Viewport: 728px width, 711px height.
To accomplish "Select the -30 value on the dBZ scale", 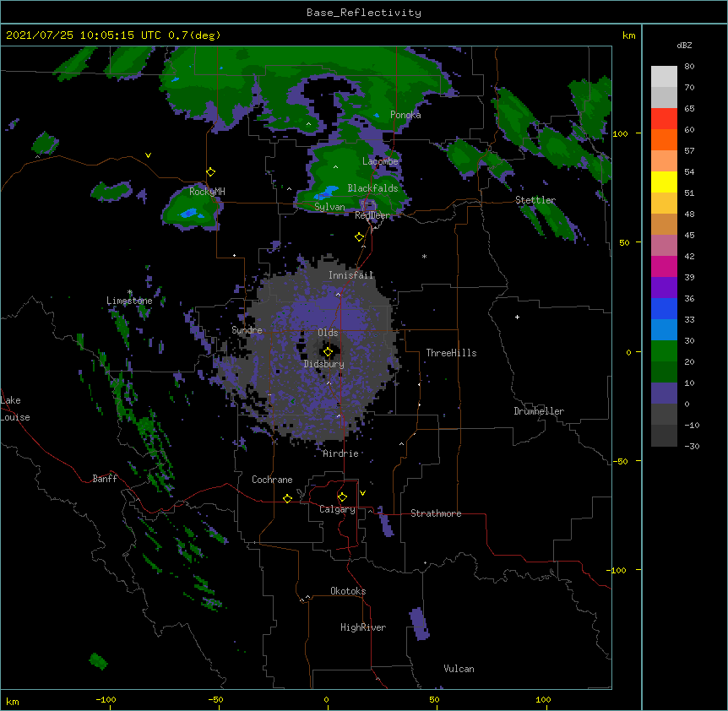I will pos(692,447).
